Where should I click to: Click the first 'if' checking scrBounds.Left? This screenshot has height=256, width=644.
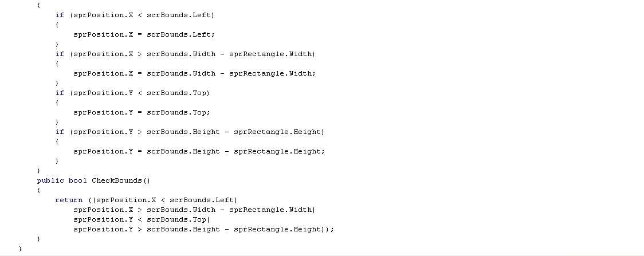60,15
